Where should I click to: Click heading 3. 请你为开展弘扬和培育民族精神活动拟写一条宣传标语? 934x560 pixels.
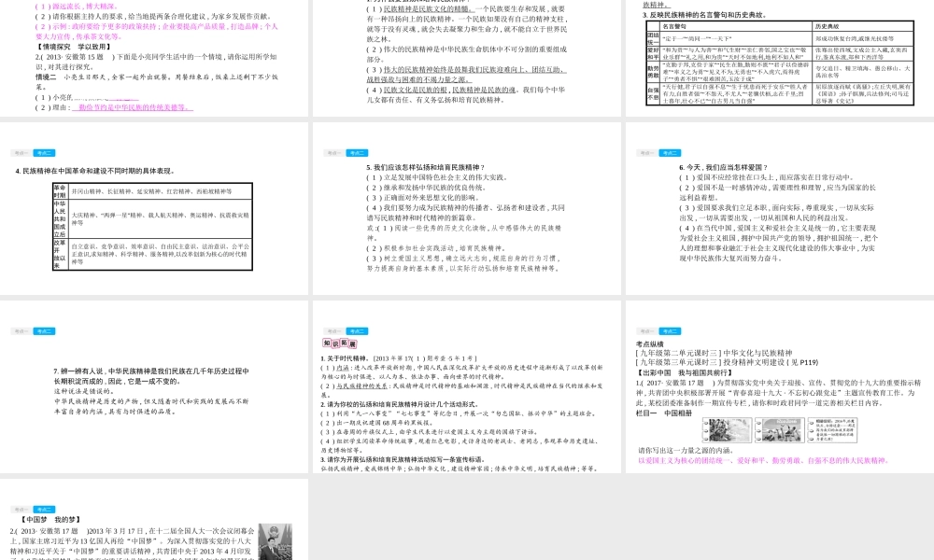[x=403, y=459]
